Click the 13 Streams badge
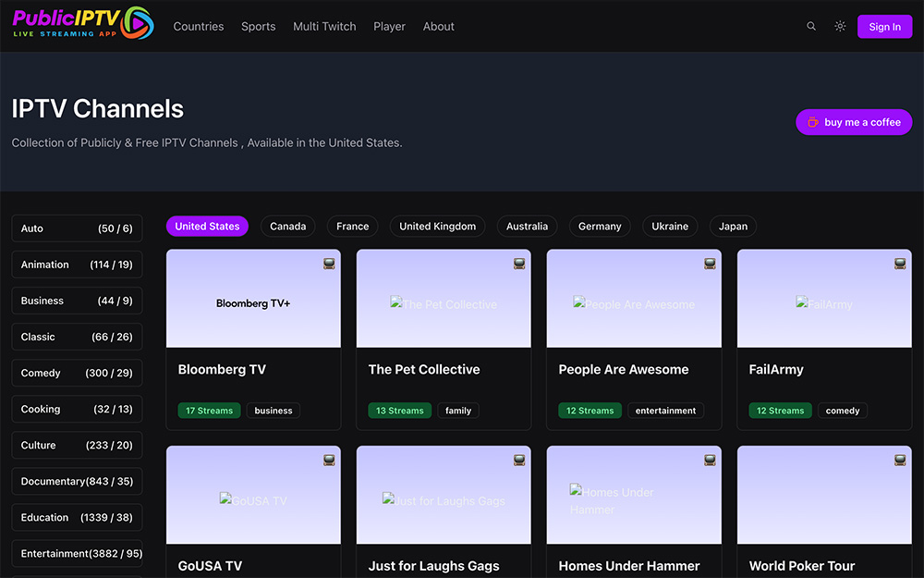Viewport: 924px width, 578px height. point(399,411)
